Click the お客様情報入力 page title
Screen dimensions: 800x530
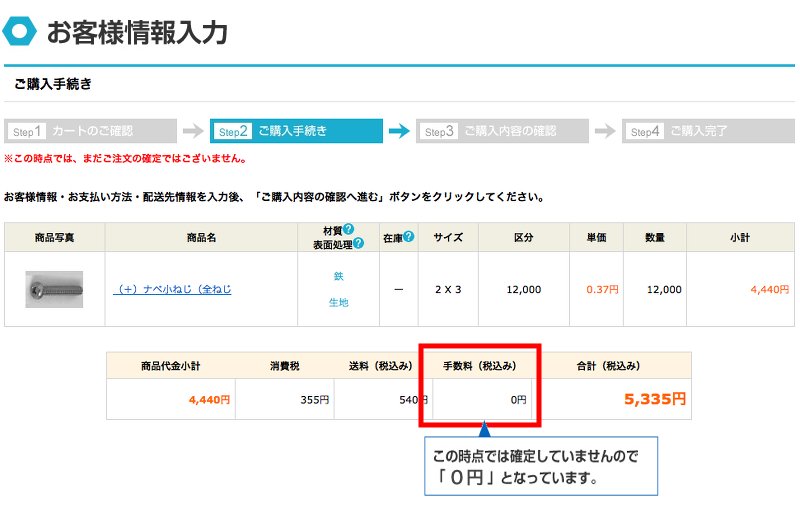click(137, 32)
